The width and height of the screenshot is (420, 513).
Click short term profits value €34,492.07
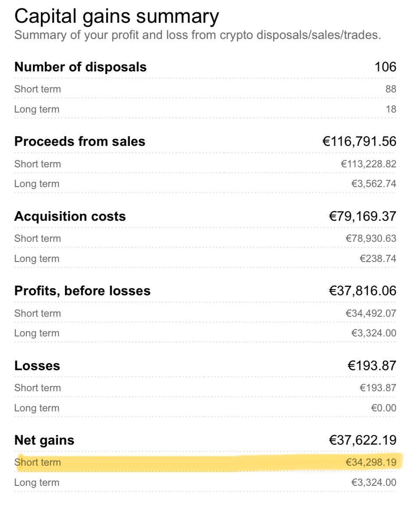point(371,313)
